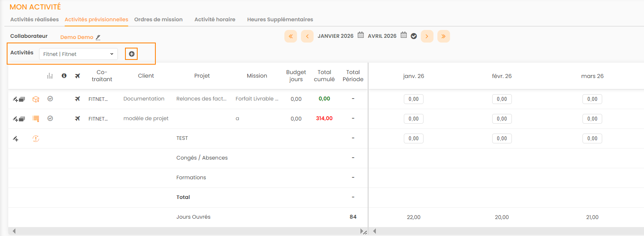Viewport: 644px width, 236px height.
Task: Toggle the check circle on modèle de projet row
Action: pyautogui.click(x=50, y=118)
